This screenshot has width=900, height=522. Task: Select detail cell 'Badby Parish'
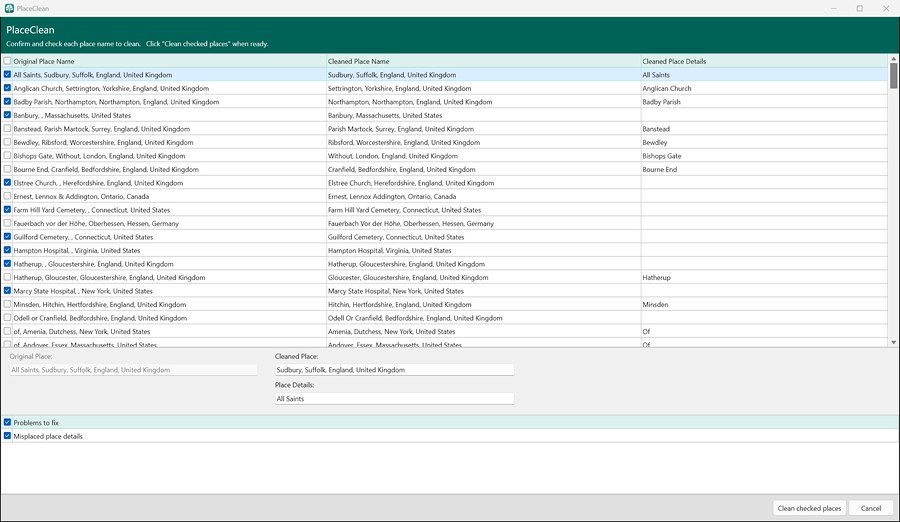(x=661, y=102)
